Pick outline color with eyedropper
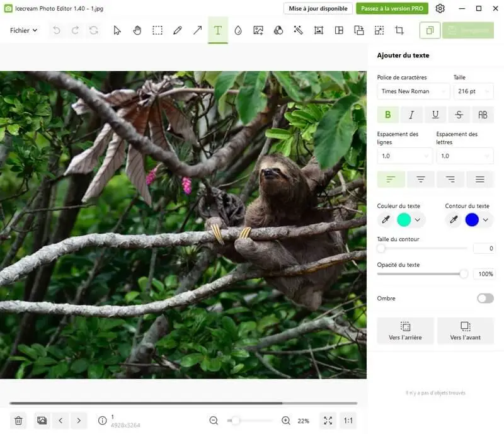504x434 pixels. tap(454, 220)
